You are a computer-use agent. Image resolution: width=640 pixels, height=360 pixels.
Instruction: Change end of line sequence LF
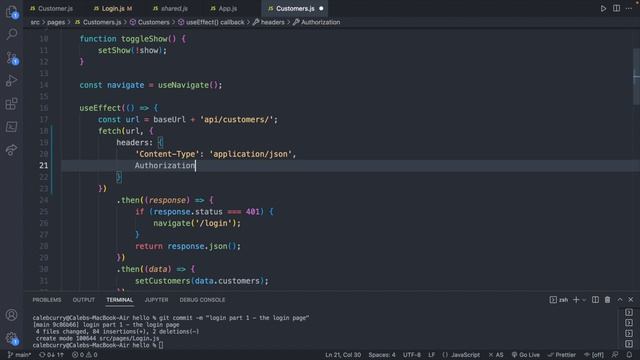(x=431, y=355)
